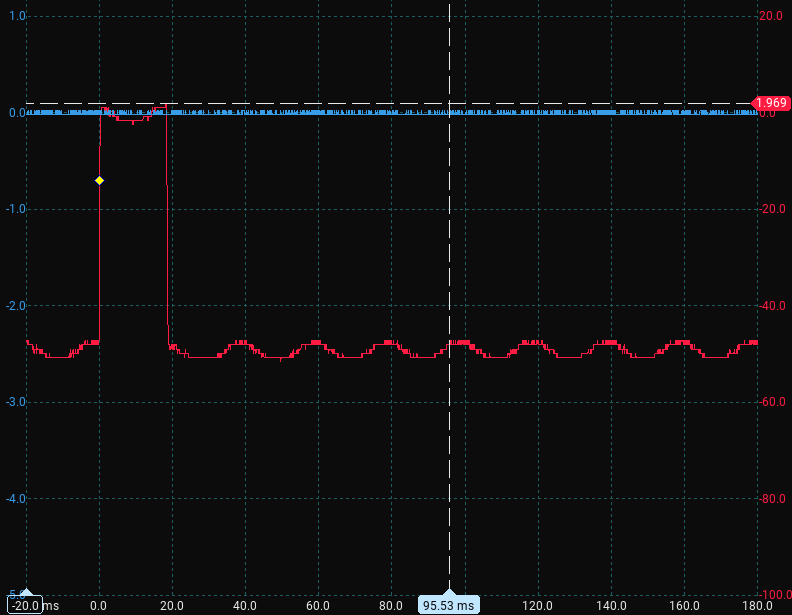The width and height of the screenshot is (792, 615).
Task: Click the -20.0 ms time offset box
Action: (26, 605)
